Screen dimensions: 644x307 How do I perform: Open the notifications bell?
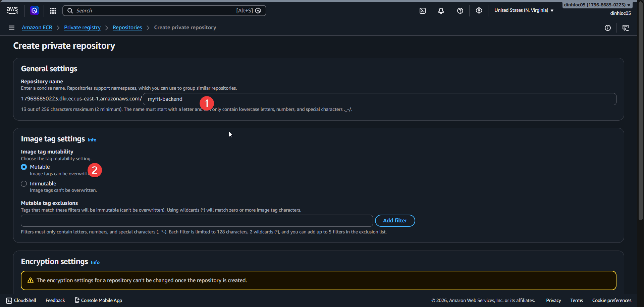pos(441,10)
